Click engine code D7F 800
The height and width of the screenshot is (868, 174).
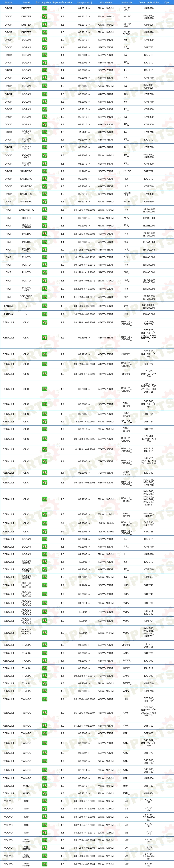click(x=149, y=733)
